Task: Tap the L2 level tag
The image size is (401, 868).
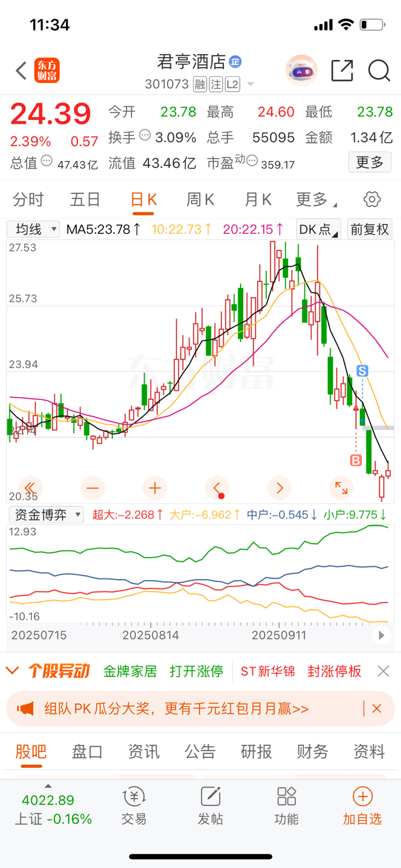Action: click(233, 84)
